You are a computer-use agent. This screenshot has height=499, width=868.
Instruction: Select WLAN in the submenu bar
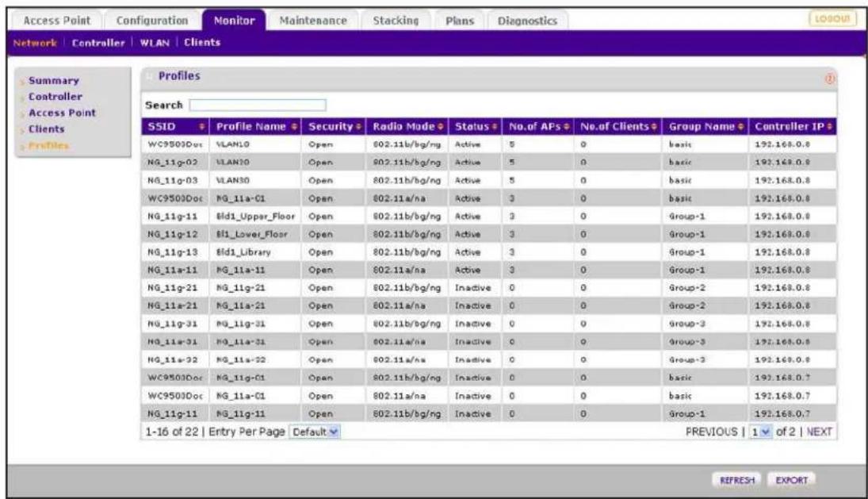point(155,43)
